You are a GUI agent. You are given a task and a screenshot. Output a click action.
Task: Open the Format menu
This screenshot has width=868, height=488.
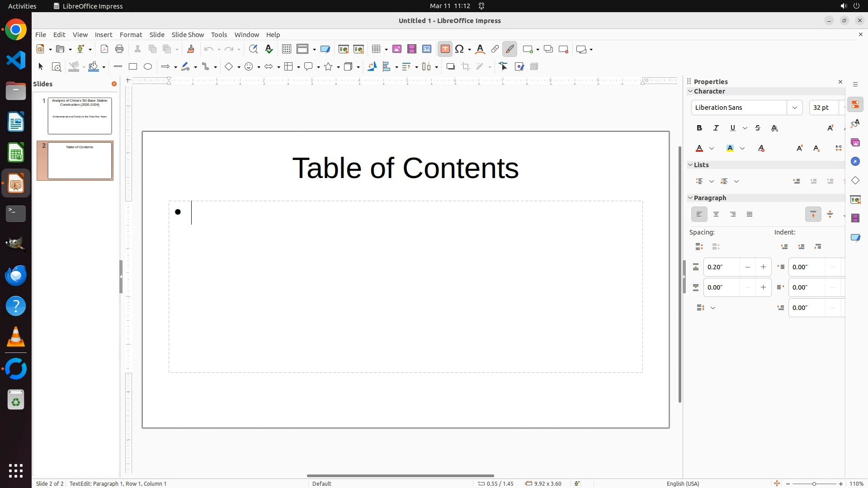tap(131, 35)
